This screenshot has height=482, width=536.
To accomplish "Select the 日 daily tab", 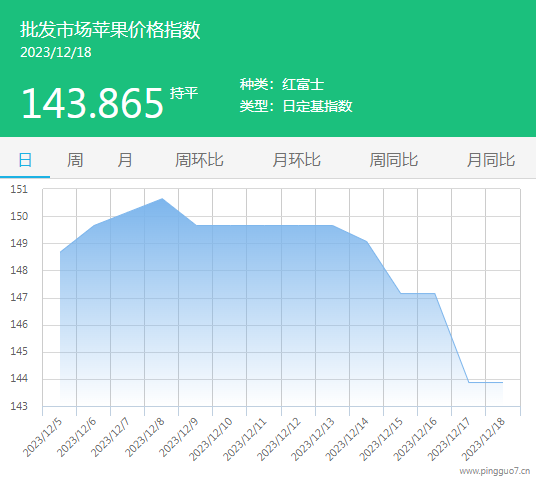I will click(25, 160).
